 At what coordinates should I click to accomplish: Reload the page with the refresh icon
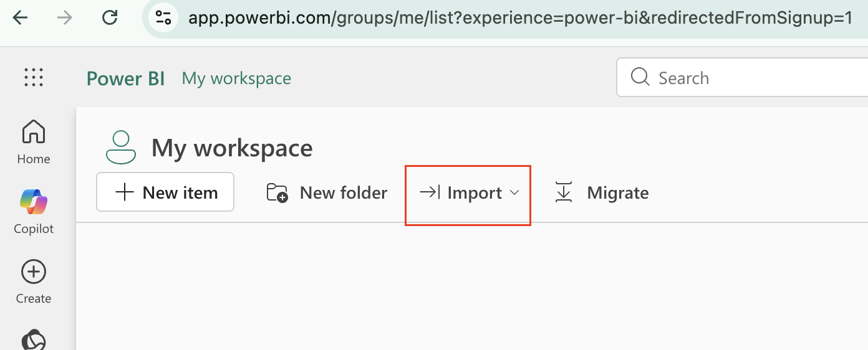110,17
